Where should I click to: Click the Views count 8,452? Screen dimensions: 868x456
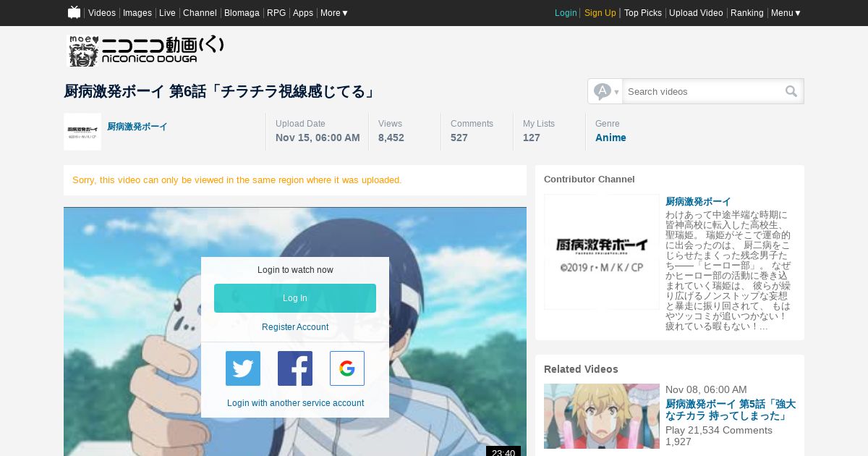pos(391,138)
